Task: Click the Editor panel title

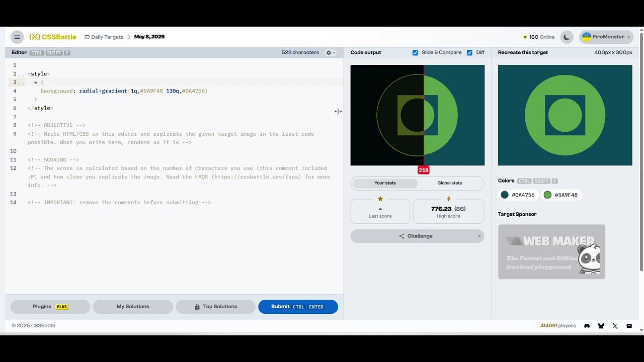Action: point(19,53)
